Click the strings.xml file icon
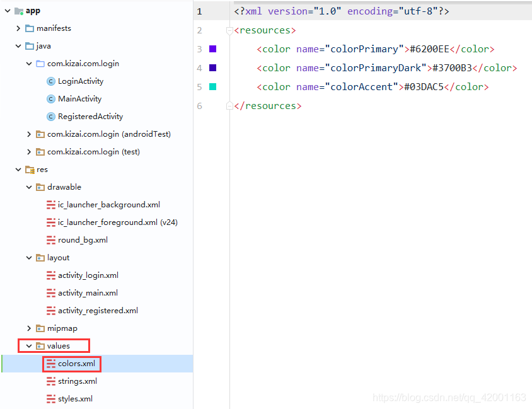 point(51,381)
